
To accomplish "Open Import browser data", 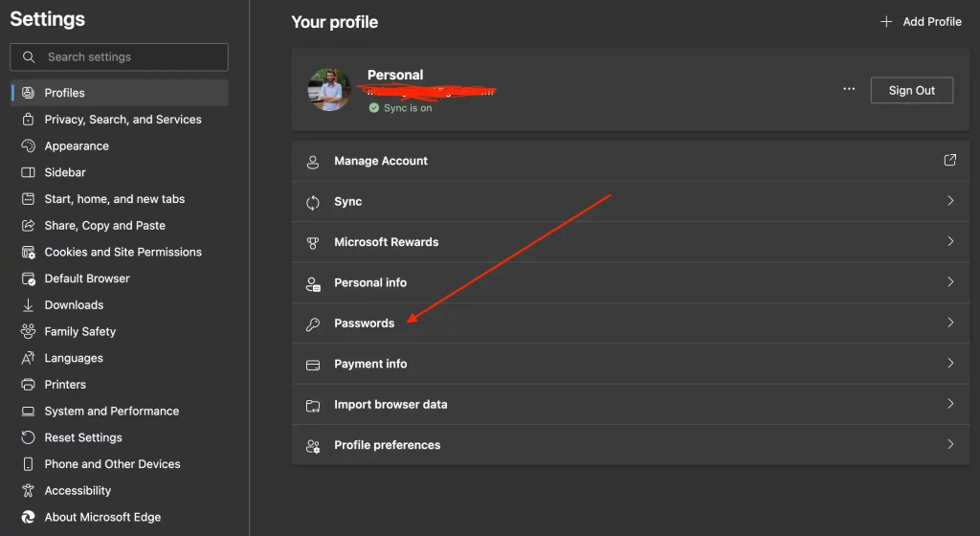I will [631, 405].
